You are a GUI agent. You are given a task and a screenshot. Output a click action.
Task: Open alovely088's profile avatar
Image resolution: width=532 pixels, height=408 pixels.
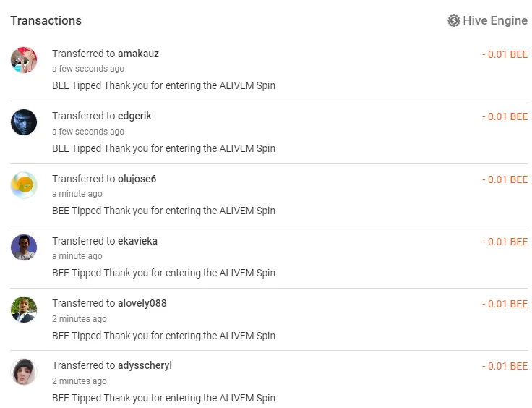[24, 310]
